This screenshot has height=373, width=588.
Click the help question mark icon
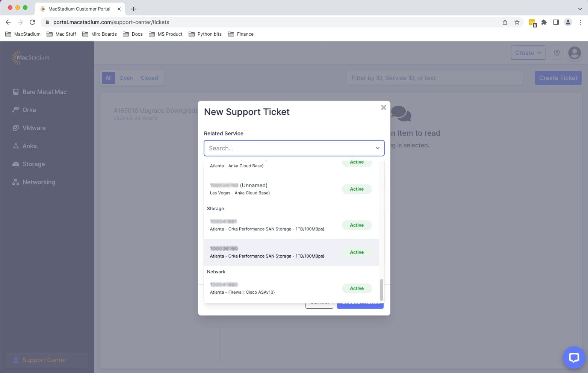click(x=556, y=53)
